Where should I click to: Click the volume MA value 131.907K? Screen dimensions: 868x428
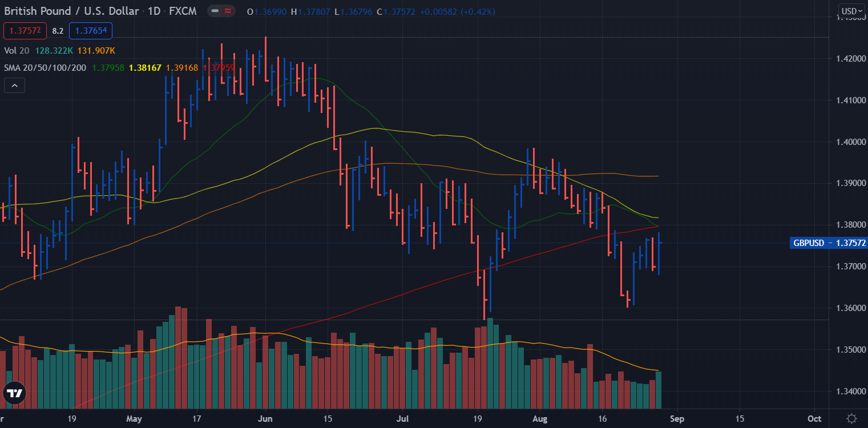(x=96, y=50)
